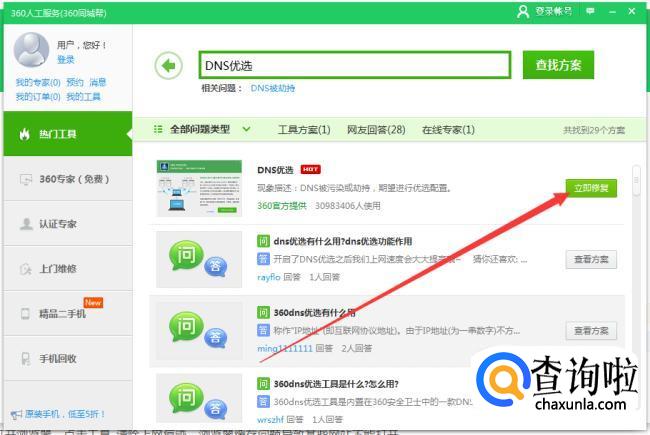Click the monitor icon beside 360专家
This screenshot has width=650, height=435.
pos(26,179)
